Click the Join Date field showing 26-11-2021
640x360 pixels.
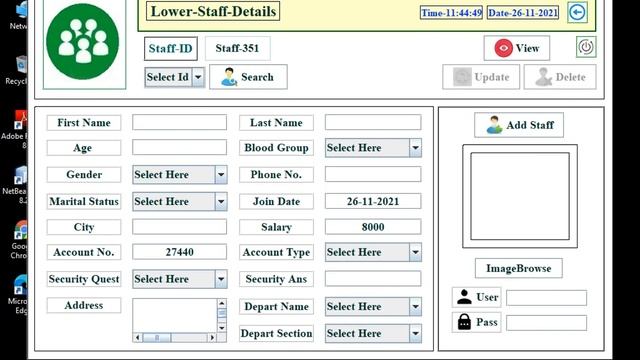373,201
